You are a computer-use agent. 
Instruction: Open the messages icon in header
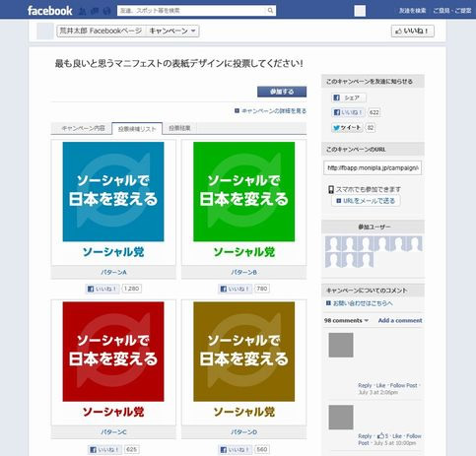[95, 11]
